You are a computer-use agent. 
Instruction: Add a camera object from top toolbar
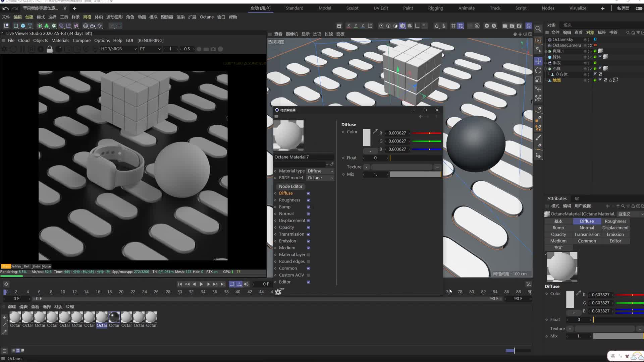coord(93,26)
